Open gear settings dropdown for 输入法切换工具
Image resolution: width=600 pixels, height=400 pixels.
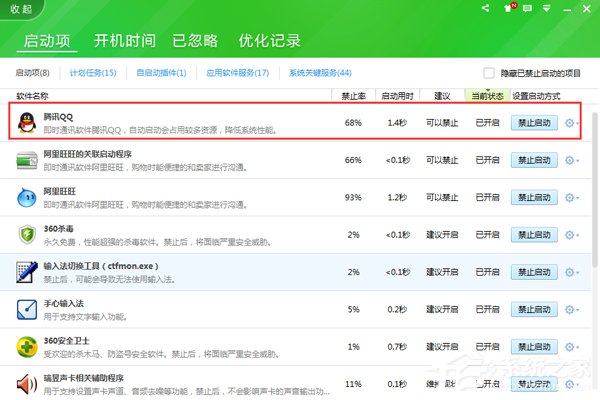click(572, 272)
